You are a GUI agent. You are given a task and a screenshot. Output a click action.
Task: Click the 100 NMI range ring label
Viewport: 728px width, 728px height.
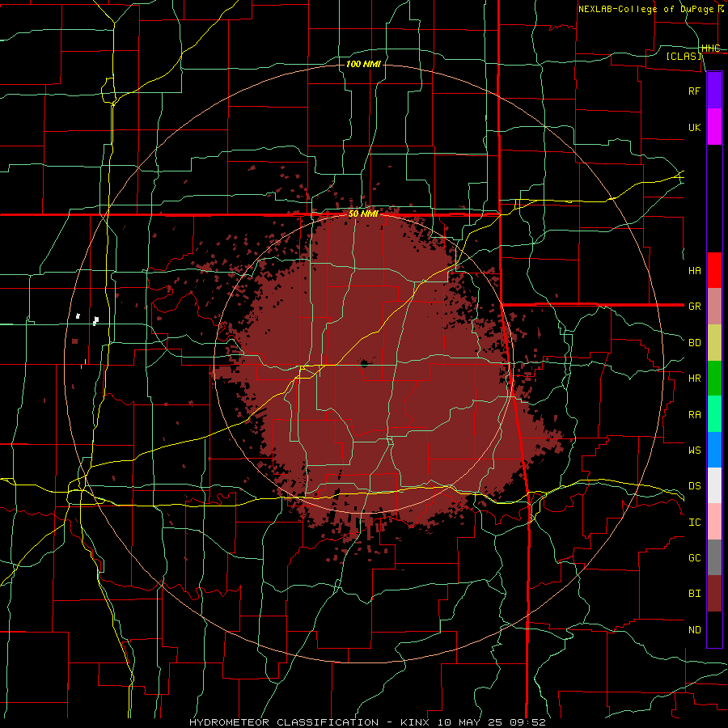(x=363, y=64)
